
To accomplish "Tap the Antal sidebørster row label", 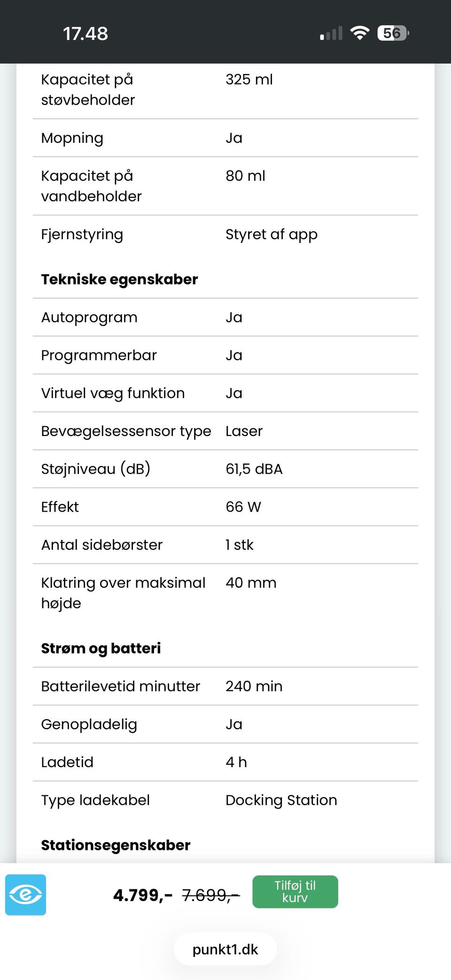I will [101, 544].
